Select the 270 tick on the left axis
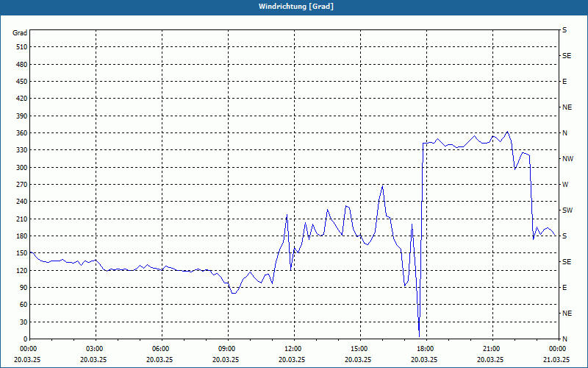Image resolution: width=588 pixels, height=368 pixels. pos(22,185)
